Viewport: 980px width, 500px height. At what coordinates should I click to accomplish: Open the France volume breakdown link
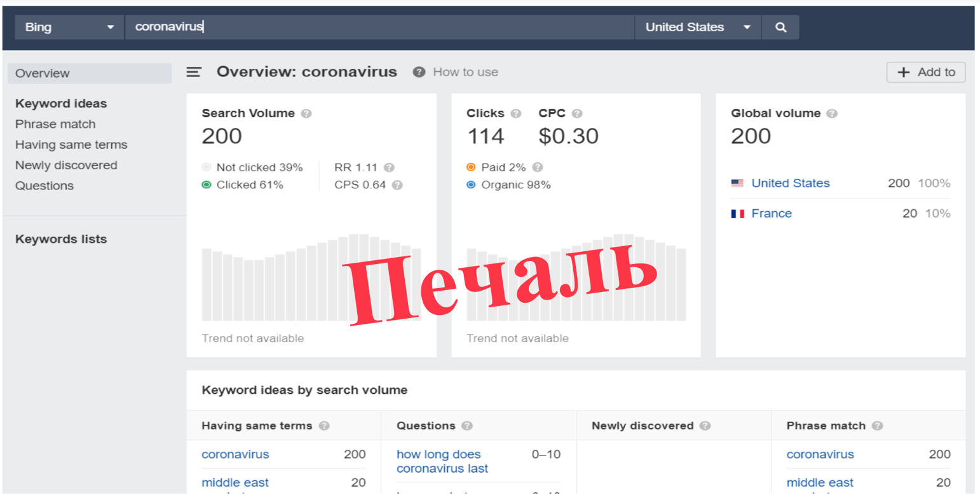point(771,213)
